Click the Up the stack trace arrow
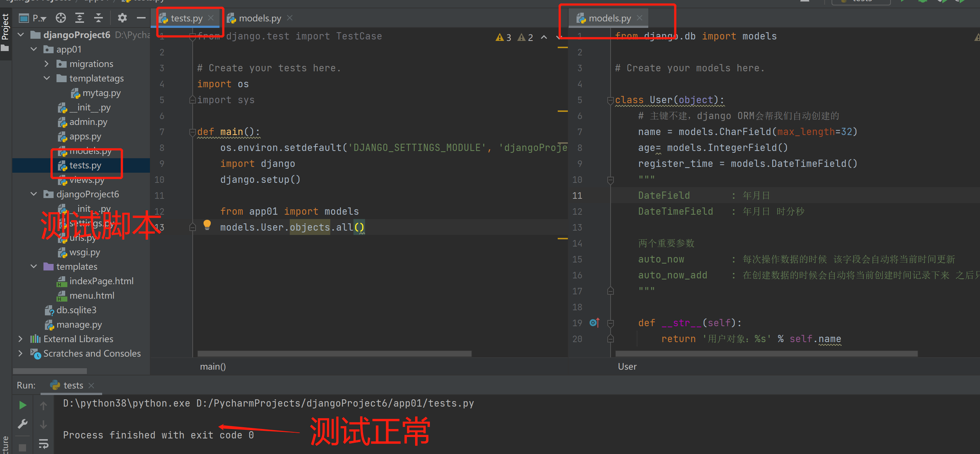Viewport: 980px width, 454px height. [x=43, y=406]
